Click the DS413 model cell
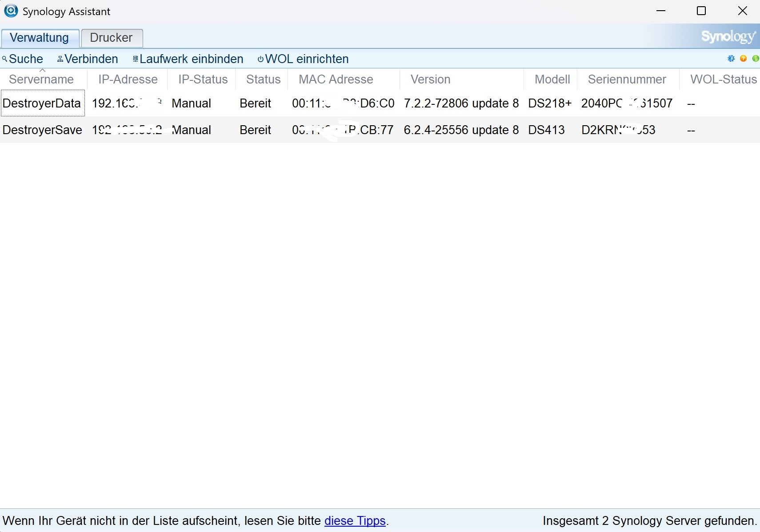This screenshot has height=532, width=760. click(x=546, y=130)
